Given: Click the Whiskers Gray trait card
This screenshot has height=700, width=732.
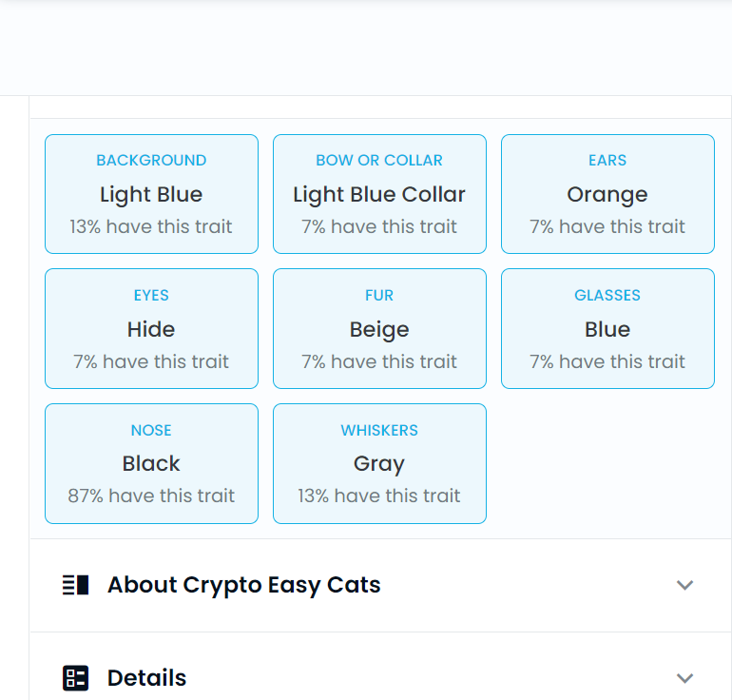Looking at the screenshot, I should point(379,463).
